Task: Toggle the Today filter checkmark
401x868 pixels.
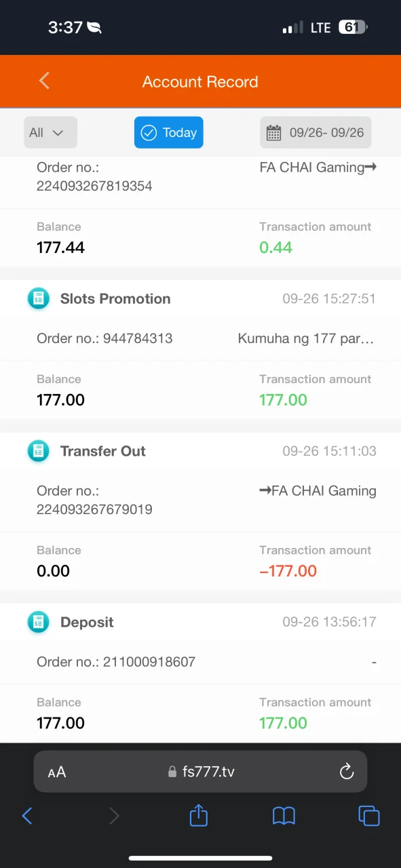Action: coord(149,133)
